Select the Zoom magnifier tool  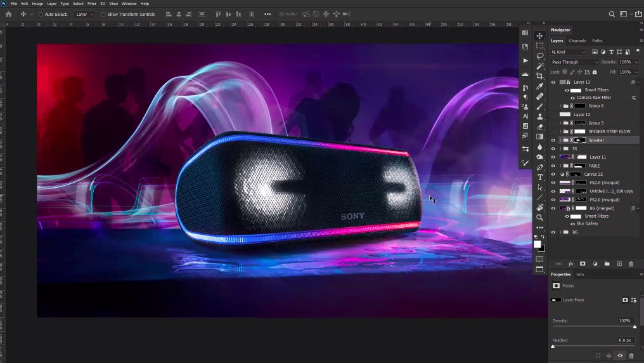pyautogui.click(x=539, y=218)
